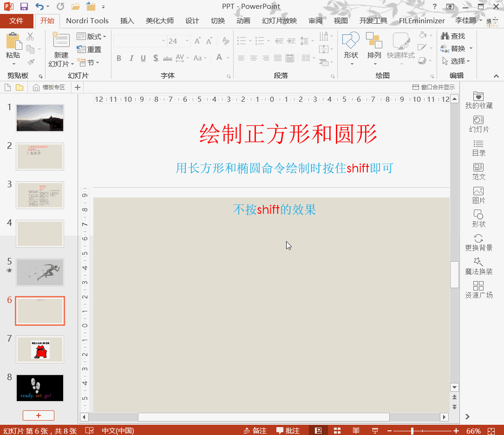Image resolution: width=504 pixels, height=435 pixels.
Task: Start slideshow from status bar icon
Action: tap(375, 430)
